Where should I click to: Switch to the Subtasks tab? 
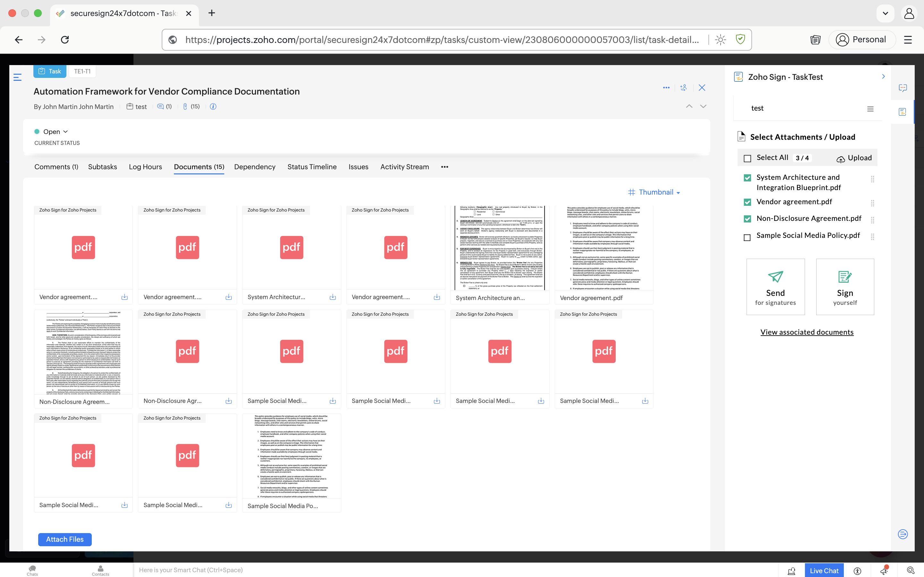(x=102, y=167)
